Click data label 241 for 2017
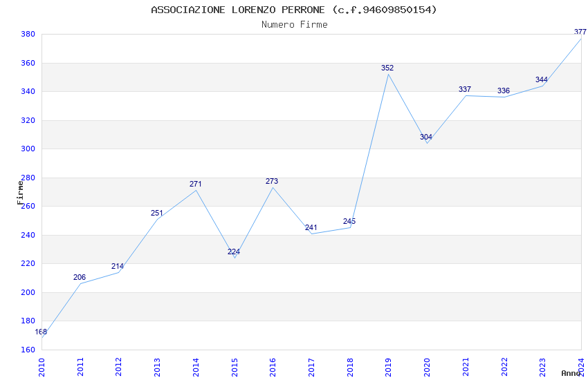 [311, 227]
